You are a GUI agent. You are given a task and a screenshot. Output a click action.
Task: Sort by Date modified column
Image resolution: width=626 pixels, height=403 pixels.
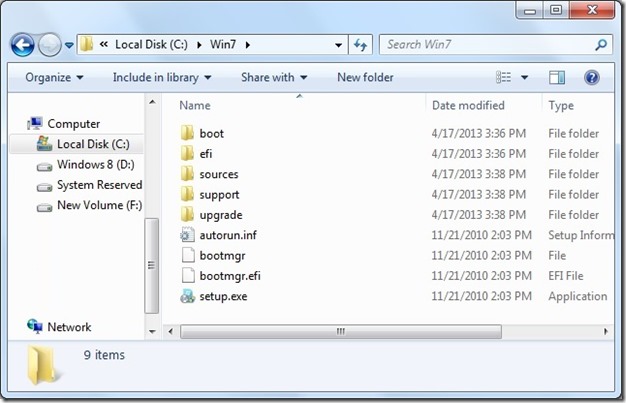pos(468,105)
